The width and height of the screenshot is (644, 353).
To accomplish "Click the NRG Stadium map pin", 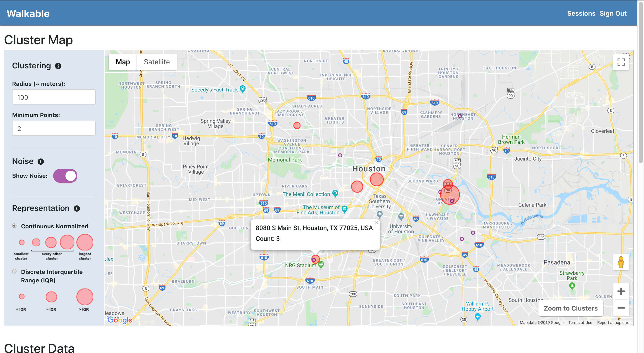I will click(x=321, y=264).
